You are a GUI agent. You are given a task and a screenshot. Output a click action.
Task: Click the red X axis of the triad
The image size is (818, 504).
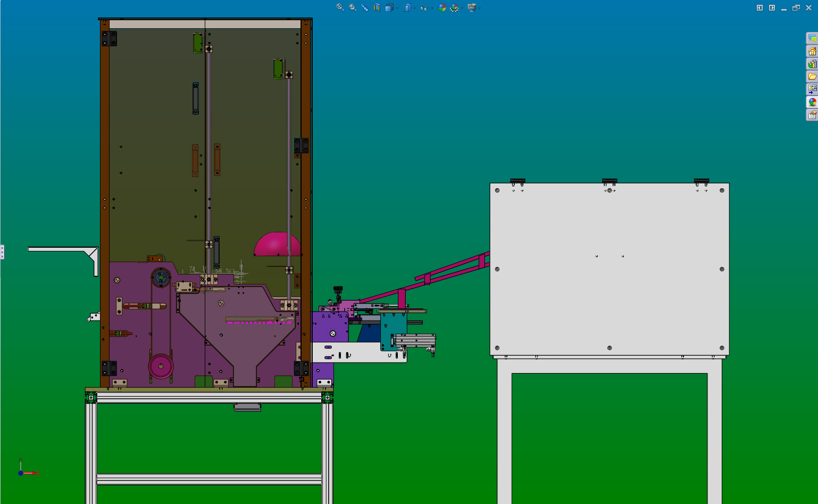point(31,473)
